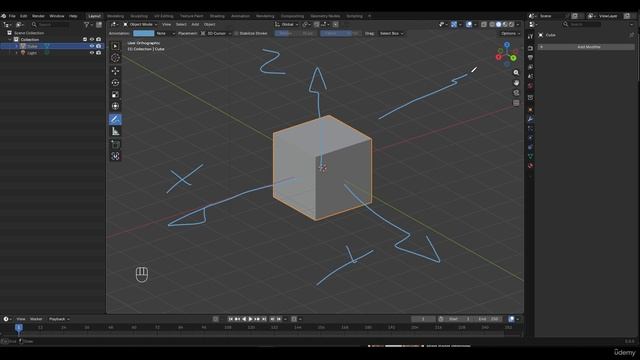Click the Blender logo menu icon
The height and width of the screenshot is (360, 640).
4,16
